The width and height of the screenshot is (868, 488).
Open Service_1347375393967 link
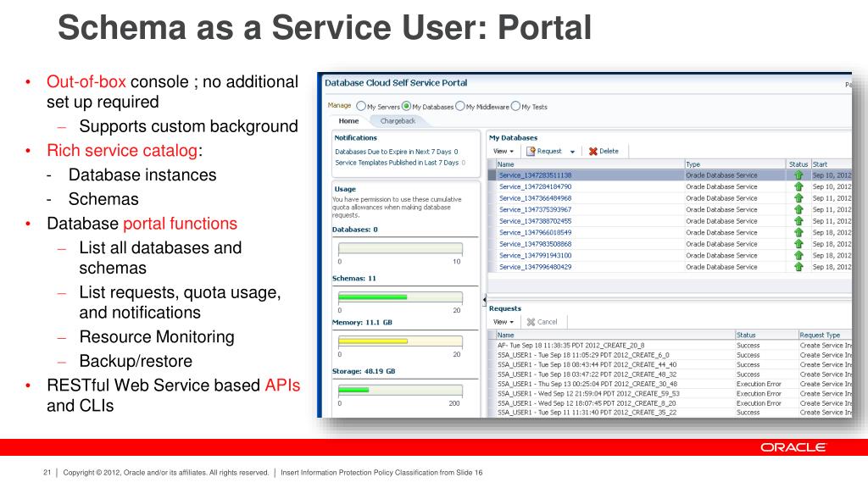point(535,210)
